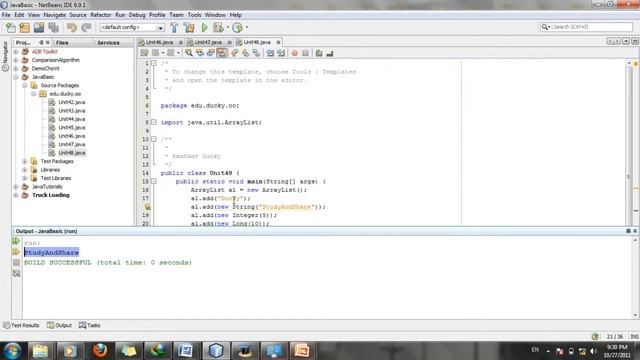
Task: Click the Shift Line Left editor icon
Action: (x=270, y=53)
